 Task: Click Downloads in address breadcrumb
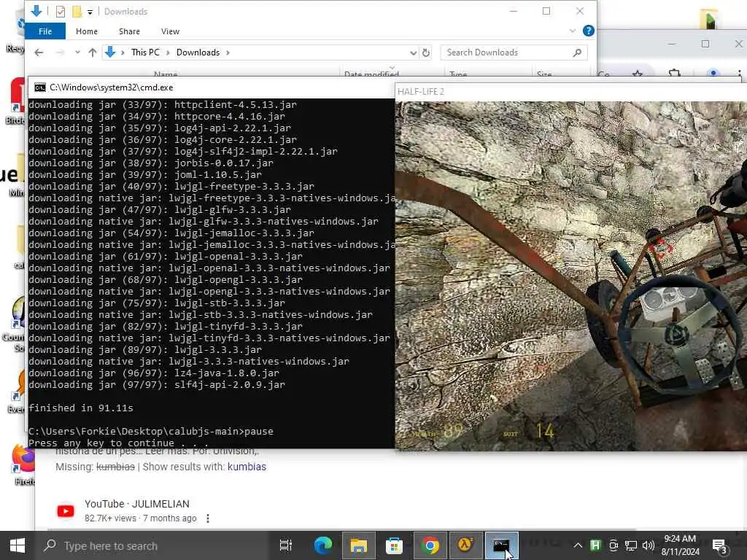coord(198,52)
